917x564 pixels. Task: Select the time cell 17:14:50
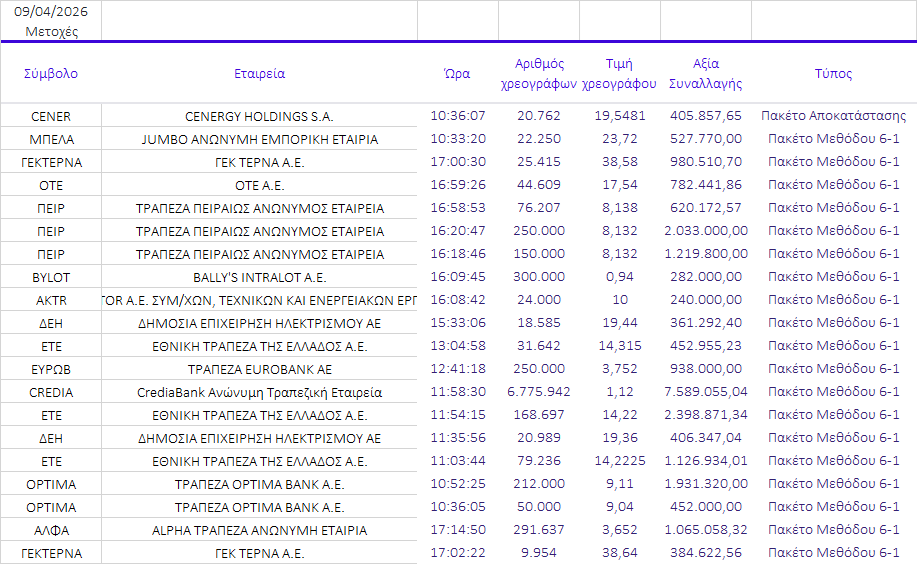click(x=457, y=530)
